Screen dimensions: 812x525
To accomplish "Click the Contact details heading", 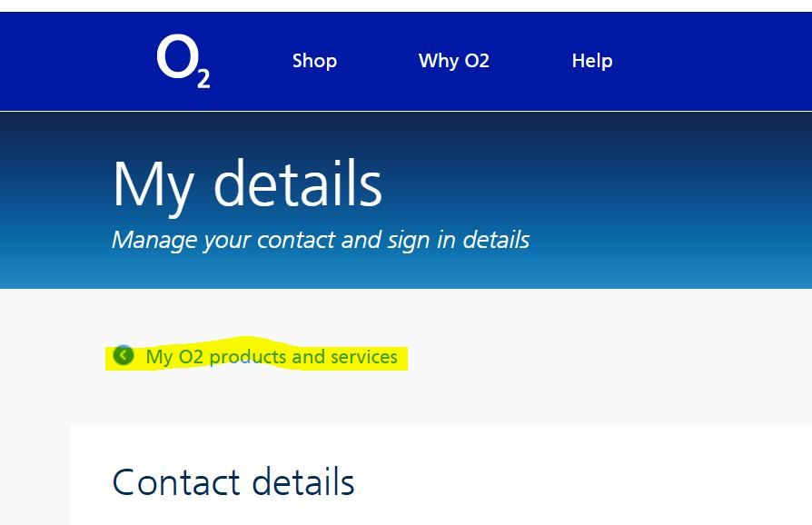I will (233, 481).
